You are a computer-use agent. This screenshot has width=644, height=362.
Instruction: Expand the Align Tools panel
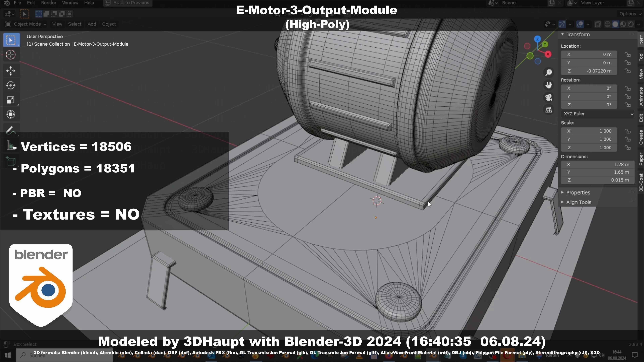[x=562, y=202]
